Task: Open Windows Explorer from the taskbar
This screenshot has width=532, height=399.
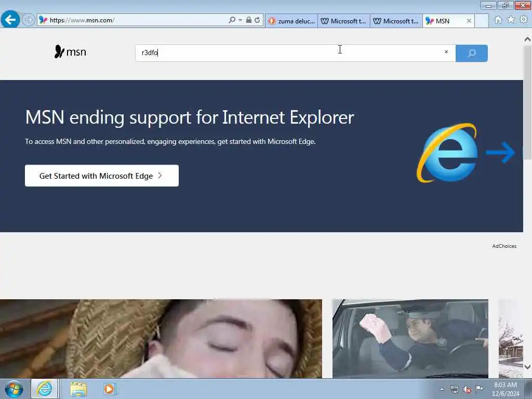Action: pos(79,389)
